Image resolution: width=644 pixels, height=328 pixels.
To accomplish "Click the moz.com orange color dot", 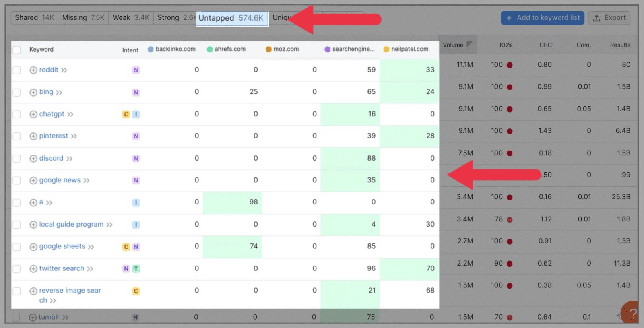I will click(x=268, y=49).
